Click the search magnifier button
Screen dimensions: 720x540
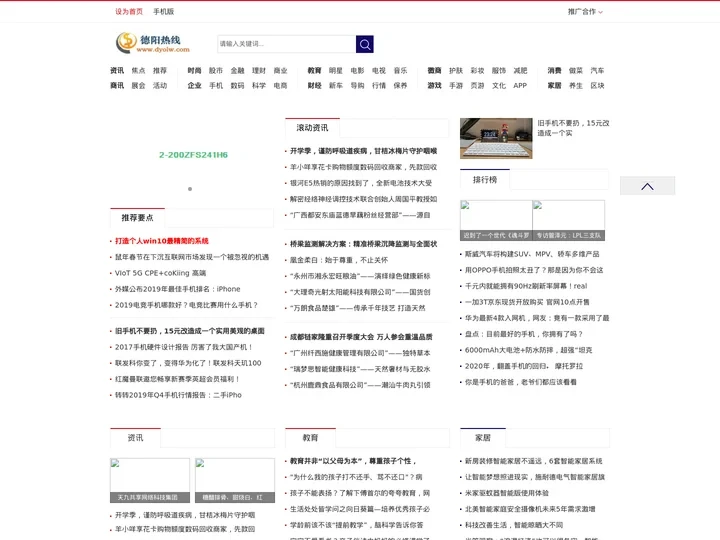pyautogui.click(x=365, y=44)
